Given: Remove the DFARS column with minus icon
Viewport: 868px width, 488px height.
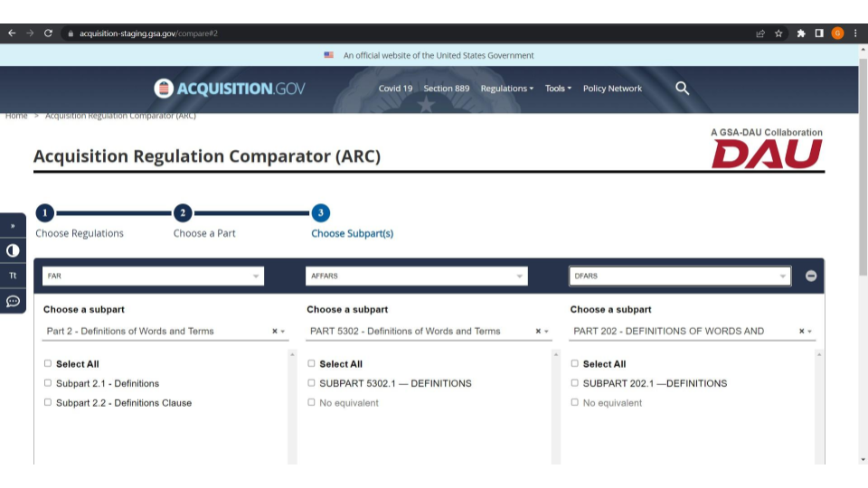Looking at the screenshot, I should [811, 276].
